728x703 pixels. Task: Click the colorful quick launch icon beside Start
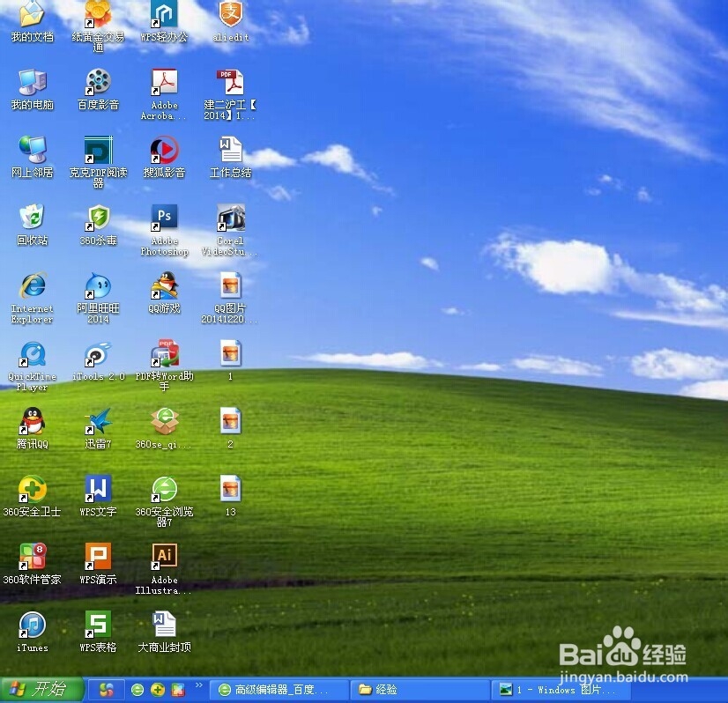tap(107, 690)
